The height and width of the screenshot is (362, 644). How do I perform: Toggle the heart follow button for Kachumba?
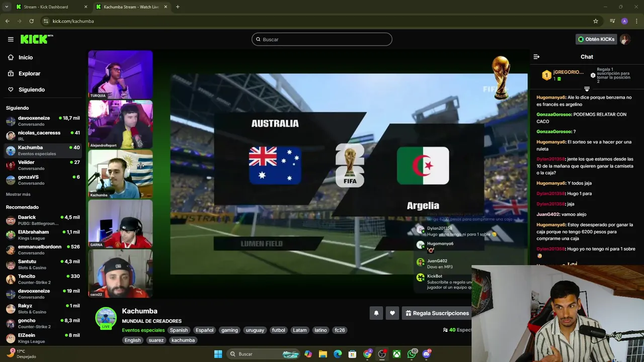(x=392, y=313)
